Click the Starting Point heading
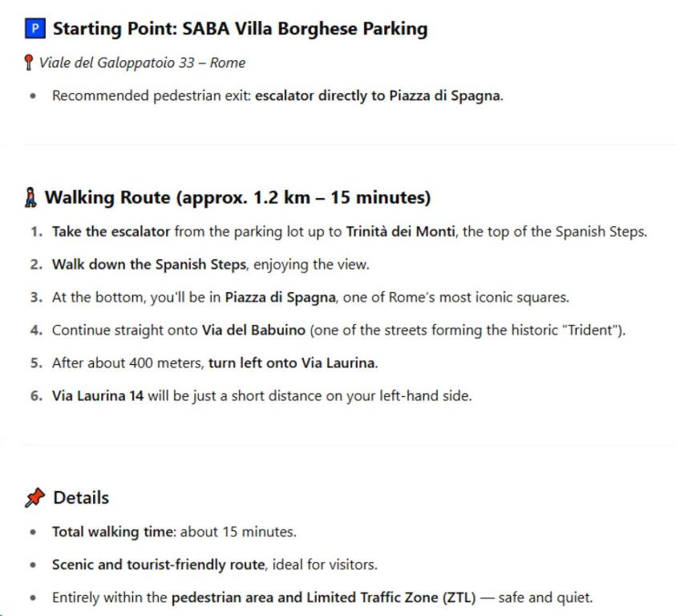The height and width of the screenshot is (616, 676). [240, 30]
